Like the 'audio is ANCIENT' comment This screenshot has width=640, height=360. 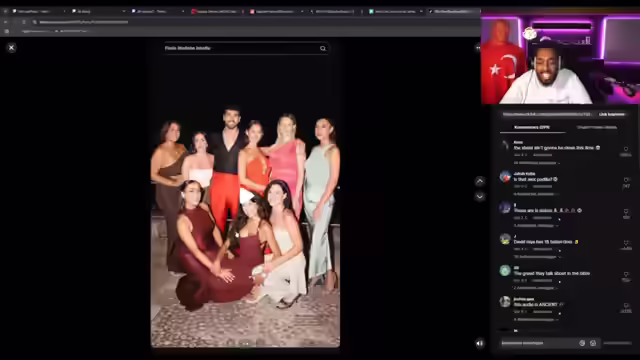[626, 305]
